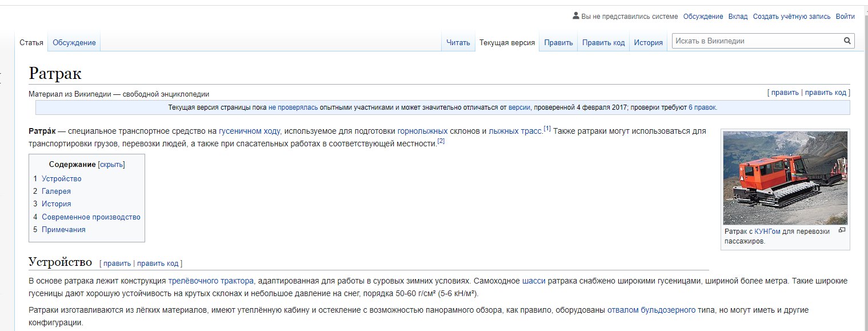This screenshot has width=868, height=331.
Task: Click the search magnifier icon
Action: pos(847,41)
